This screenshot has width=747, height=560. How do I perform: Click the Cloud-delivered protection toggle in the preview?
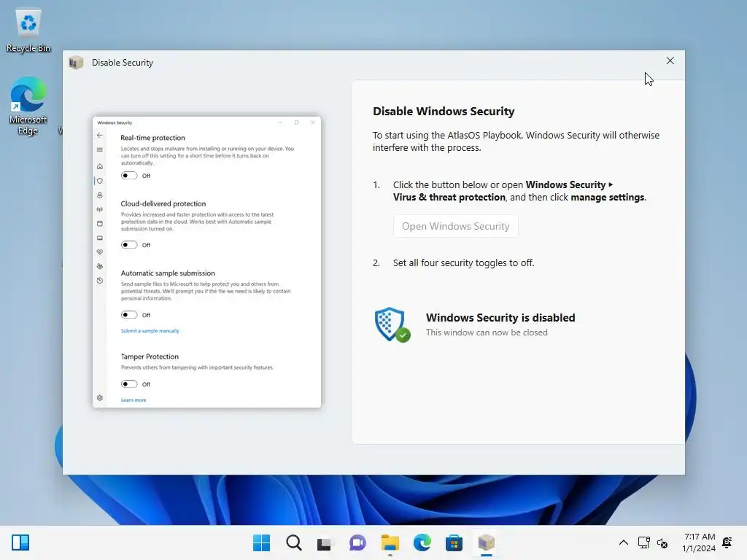coord(129,245)
